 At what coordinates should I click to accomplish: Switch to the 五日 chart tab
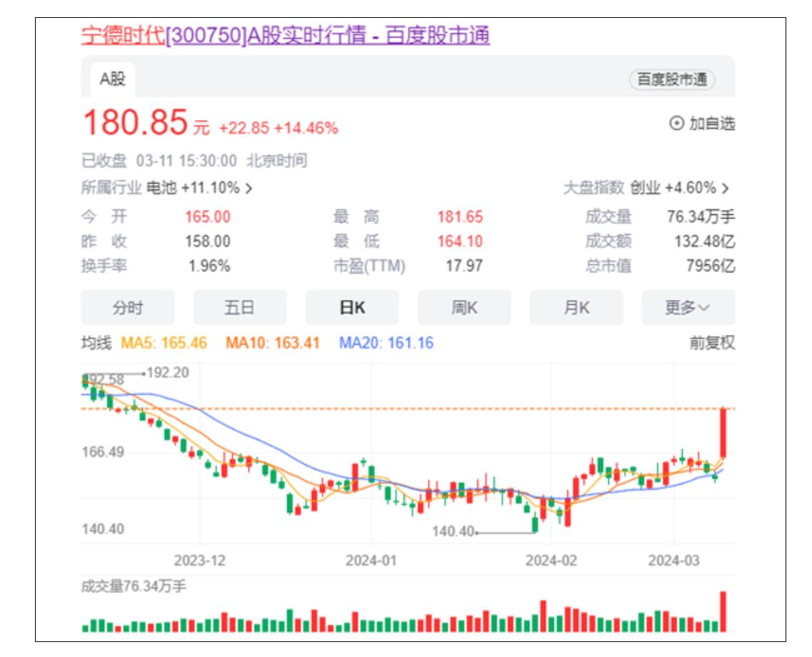(x=240, y=308)
